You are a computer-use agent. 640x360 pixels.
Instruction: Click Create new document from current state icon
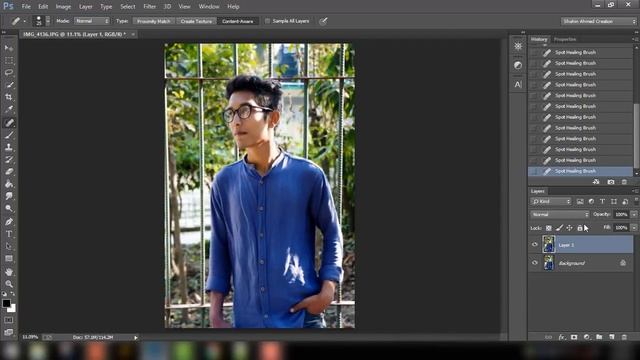pyautogui.click(x=596, y=182)
